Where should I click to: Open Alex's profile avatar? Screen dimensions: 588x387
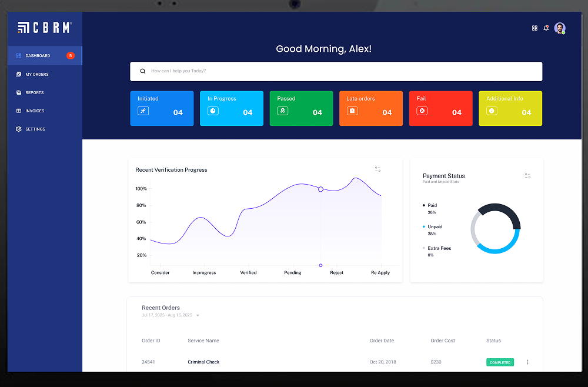560,28
